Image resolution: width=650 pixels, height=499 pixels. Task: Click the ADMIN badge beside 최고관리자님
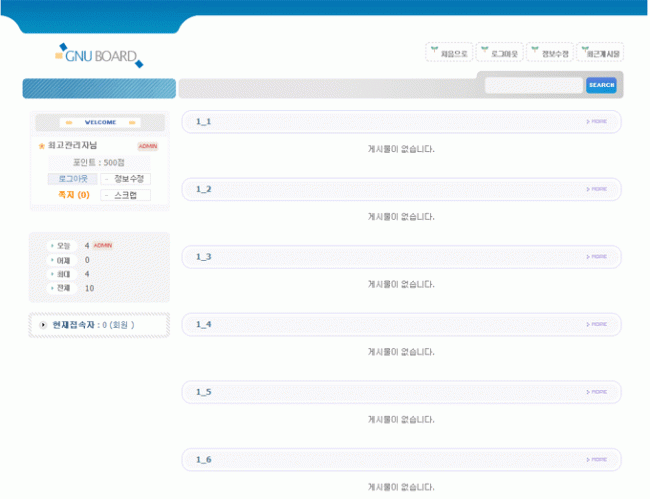coord(147,146)
